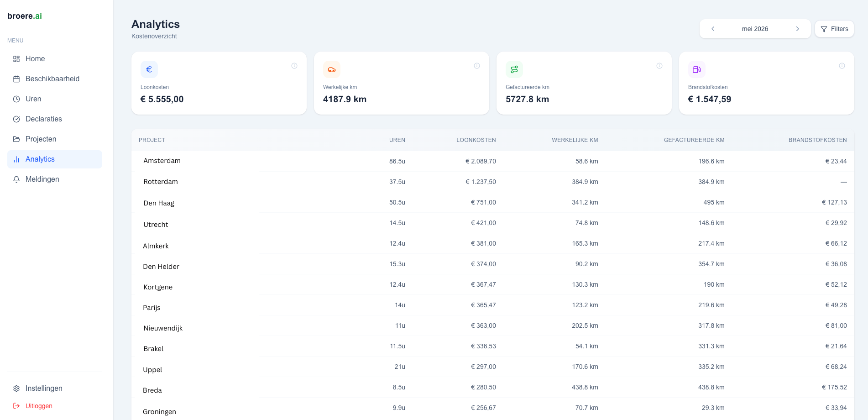Sort table by UREN column header
The image size is (868, 420).
(x=397, y=140)
